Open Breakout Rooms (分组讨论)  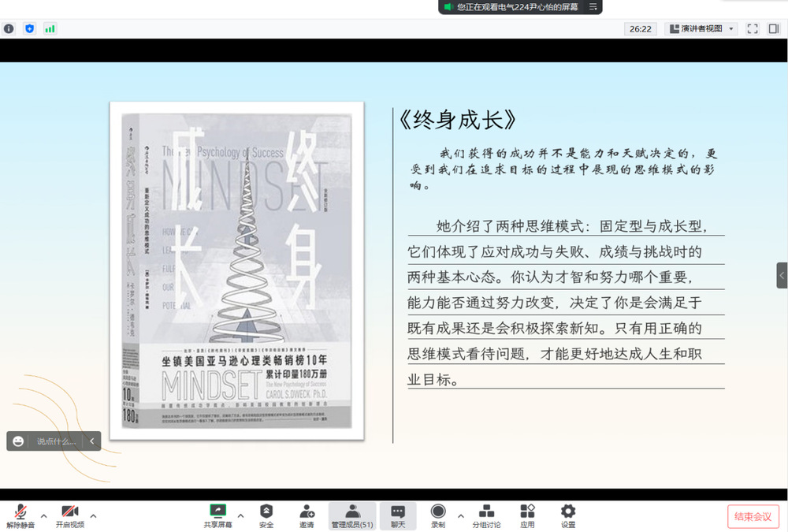[486, 516]
